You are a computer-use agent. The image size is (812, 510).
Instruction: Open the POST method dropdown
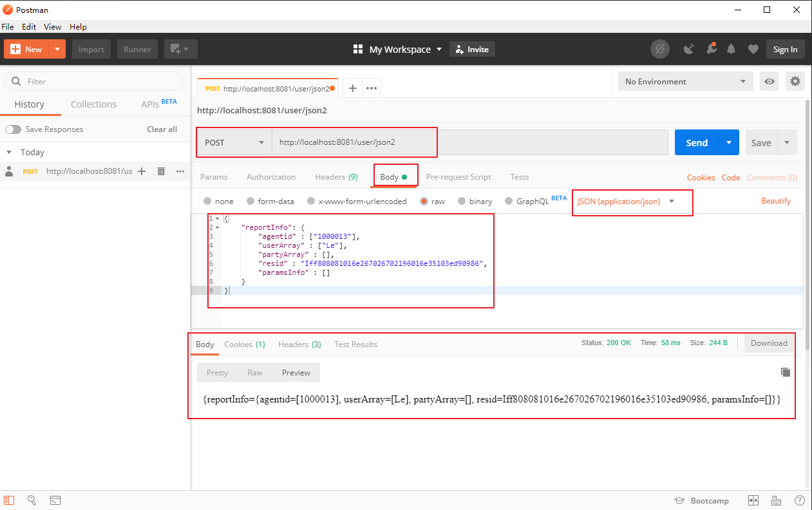(x=234, y=142)
